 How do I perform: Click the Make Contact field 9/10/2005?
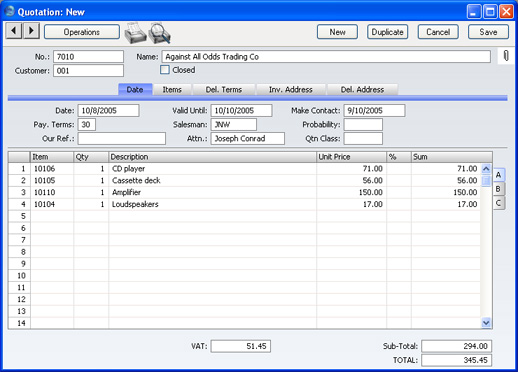click(x=374, y=110)
